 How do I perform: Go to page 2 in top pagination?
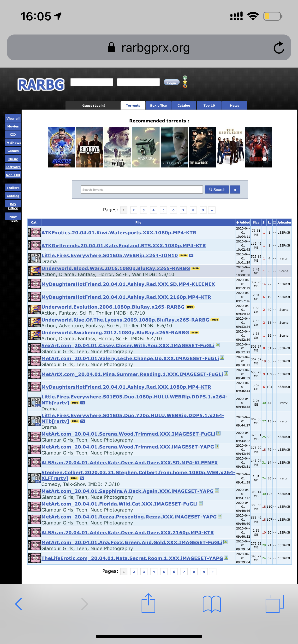[x=133, y=210]
